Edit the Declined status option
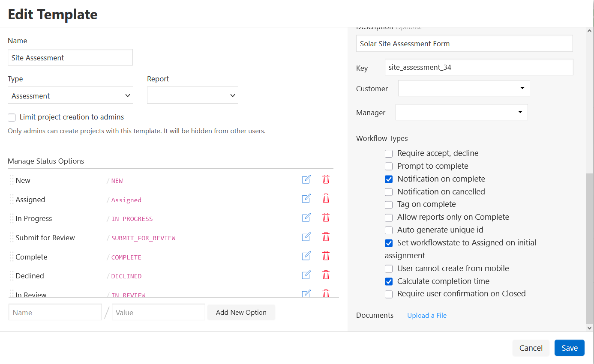 [306, 274]
